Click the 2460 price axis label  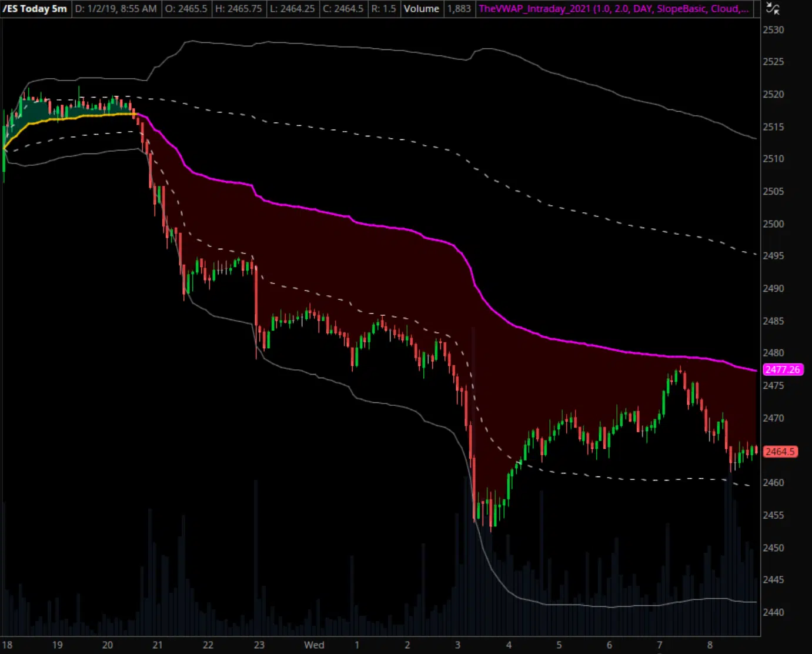pos(773,483)
